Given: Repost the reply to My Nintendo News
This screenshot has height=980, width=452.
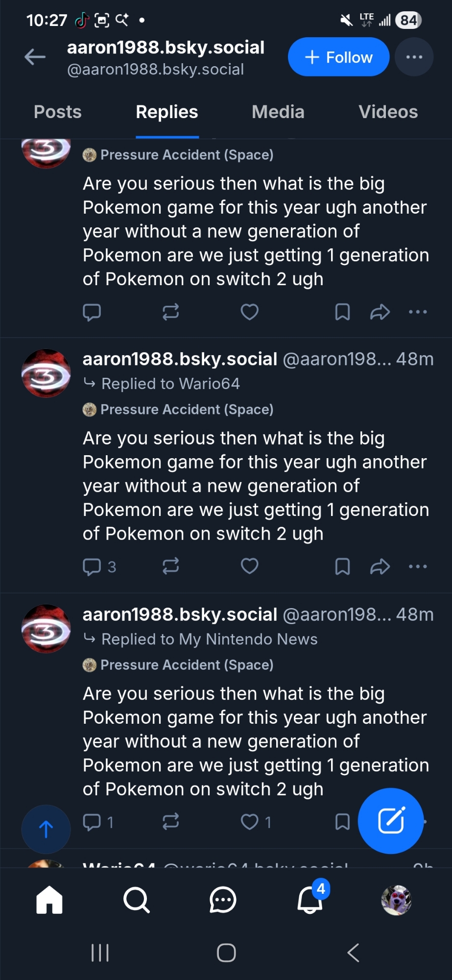Looking at the screenshot, I should pyautogui.click(x=171, y=822).
